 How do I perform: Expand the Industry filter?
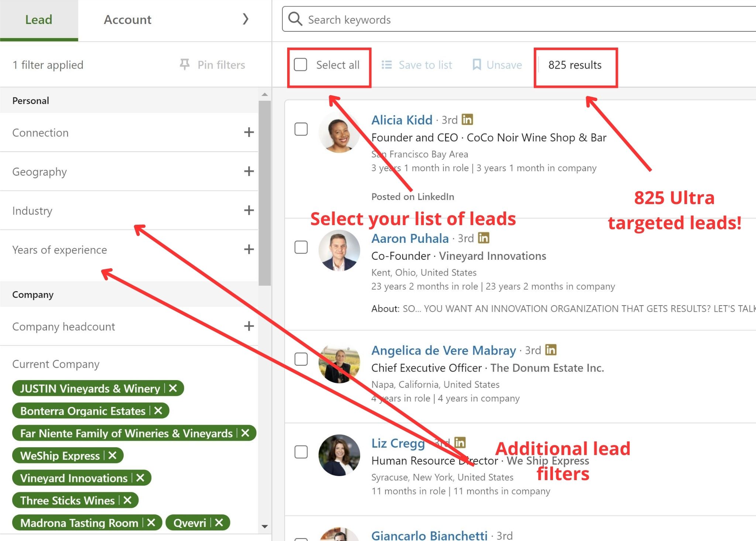tap(249, 210)
